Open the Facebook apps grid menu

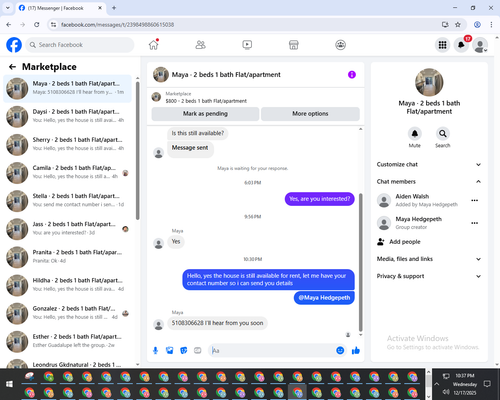pos(442,45)
